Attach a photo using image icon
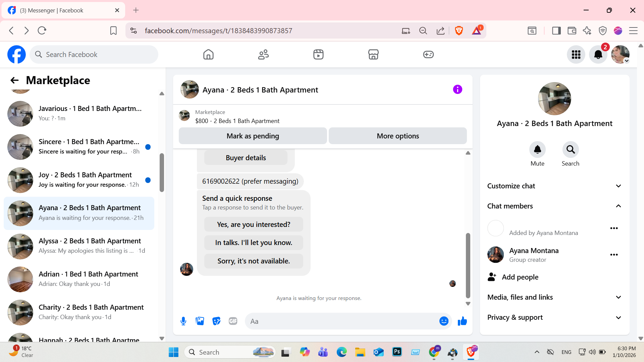The image size is (644, 362). (x=200, y=321)
